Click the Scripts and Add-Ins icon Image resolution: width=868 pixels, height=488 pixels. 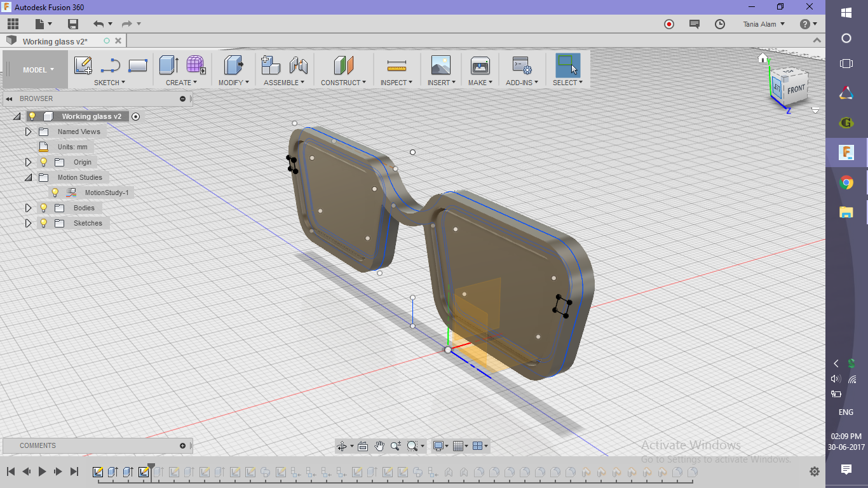pos(522,65)
